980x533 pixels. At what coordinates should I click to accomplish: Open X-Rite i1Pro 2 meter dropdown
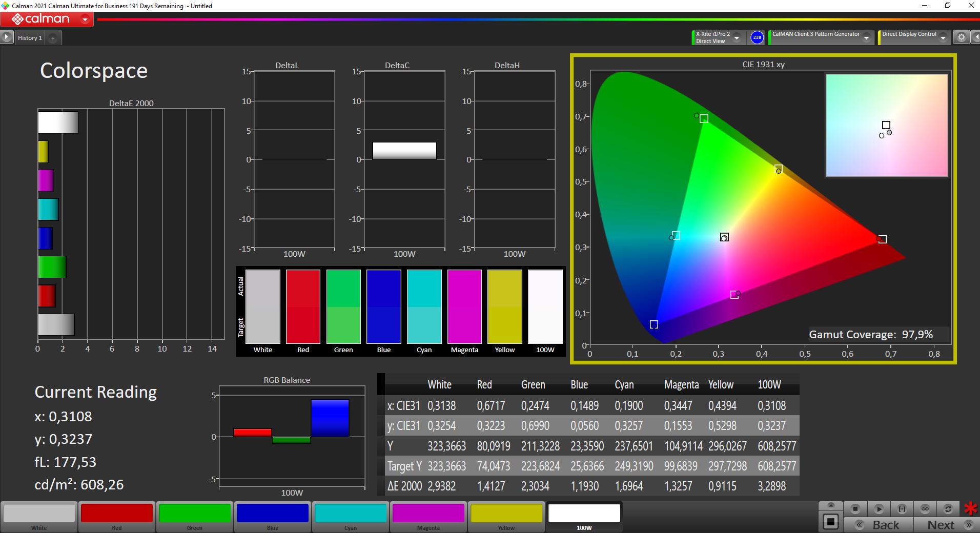[737, 38]
